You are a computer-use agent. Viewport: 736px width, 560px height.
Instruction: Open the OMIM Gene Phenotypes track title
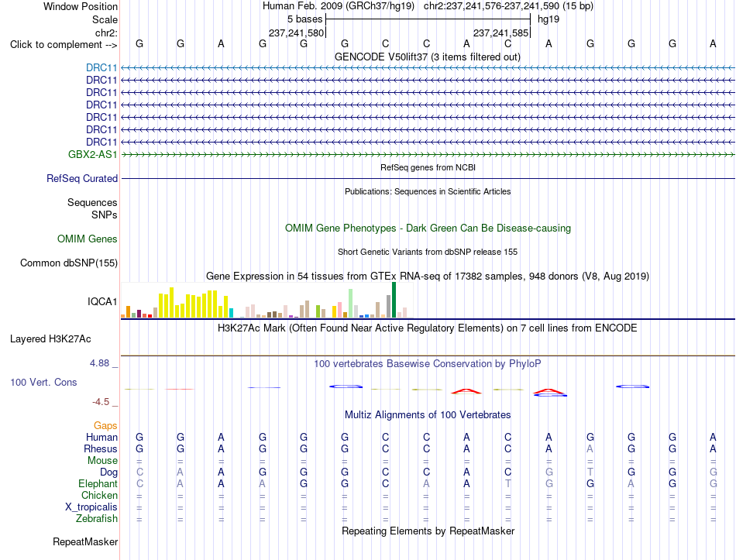pyautogui.click(x=428, y=228)
